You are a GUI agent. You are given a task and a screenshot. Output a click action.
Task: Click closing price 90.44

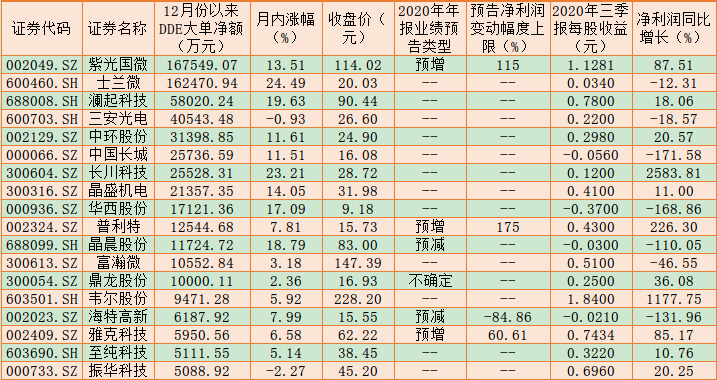358,101
